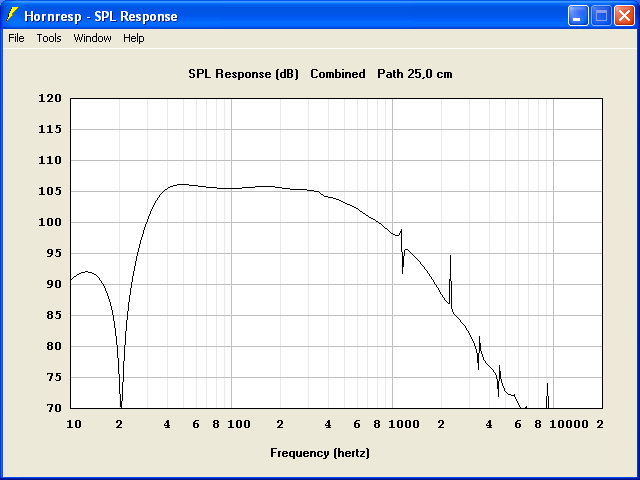Open the Help menu
The height and width of the screenshot is (480, 640).
point(134,38)
